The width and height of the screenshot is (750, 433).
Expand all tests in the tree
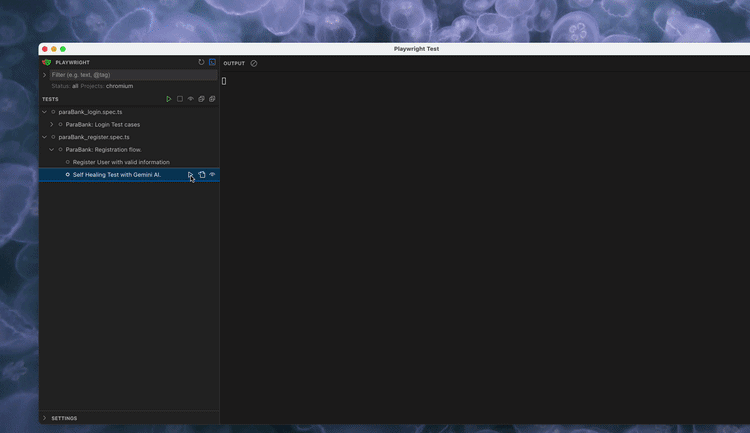(212, 99)
